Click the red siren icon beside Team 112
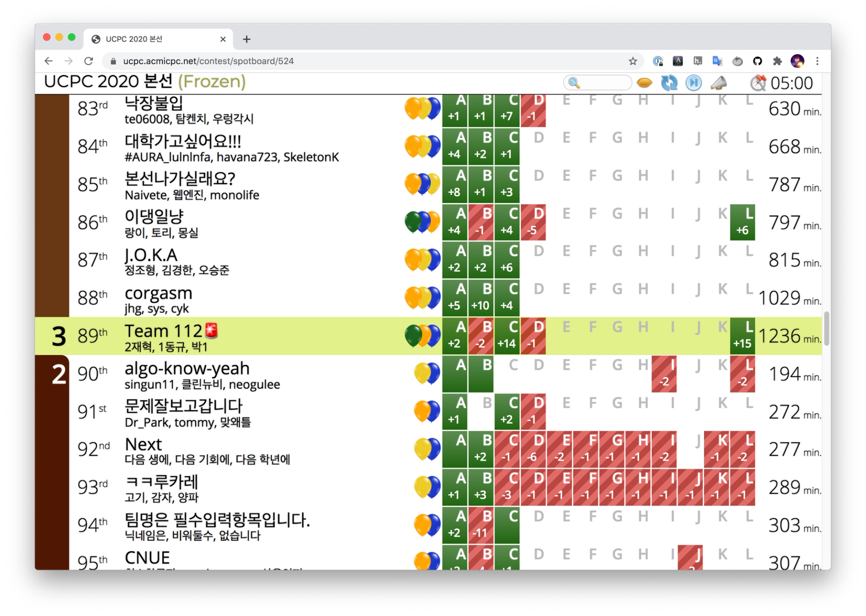This screenshot has width=866, height=616. coord(212,331)
